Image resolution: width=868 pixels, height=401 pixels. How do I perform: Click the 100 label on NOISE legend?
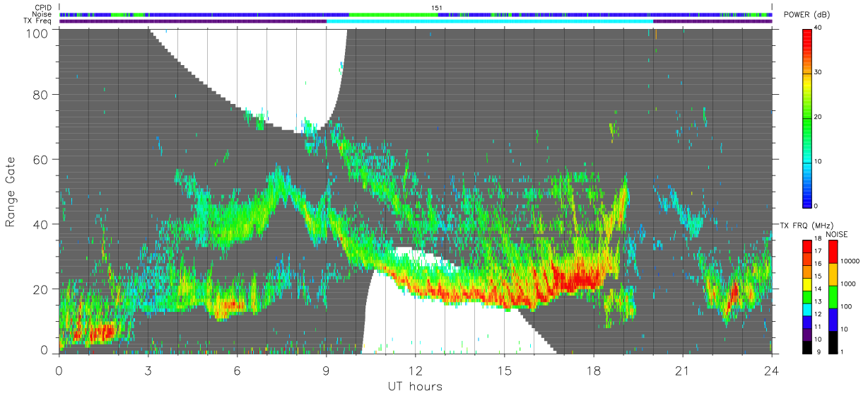pos(846,306)
